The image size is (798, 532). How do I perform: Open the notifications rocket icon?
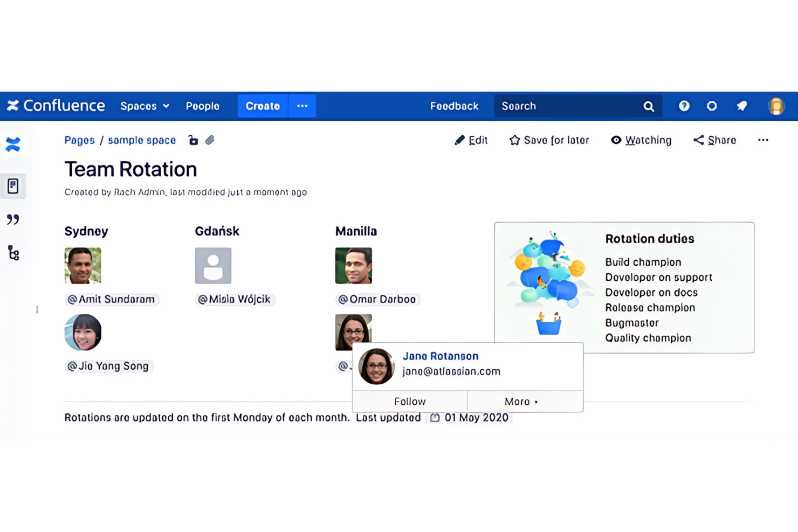tap(742, 106)
